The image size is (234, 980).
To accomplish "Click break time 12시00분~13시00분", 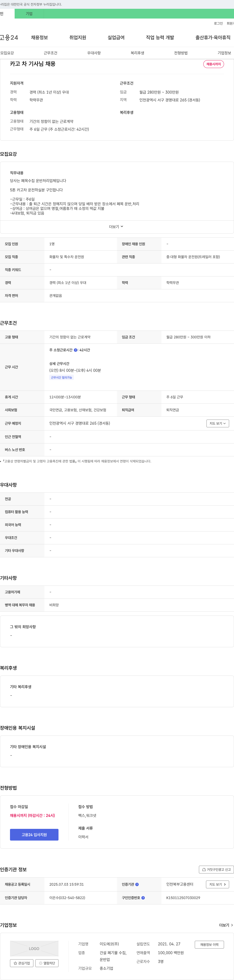I will [65, 397].
